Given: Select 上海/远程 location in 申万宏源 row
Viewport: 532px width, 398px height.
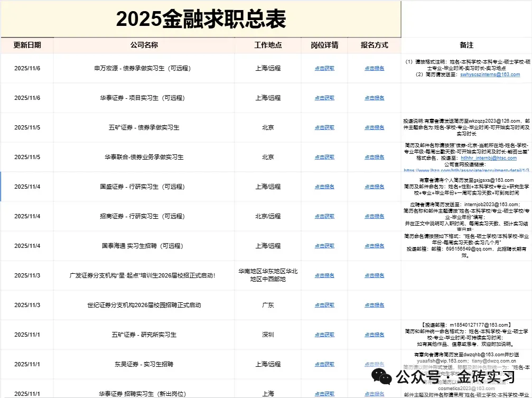Looking at the screenshot, I should pos(268,68).
